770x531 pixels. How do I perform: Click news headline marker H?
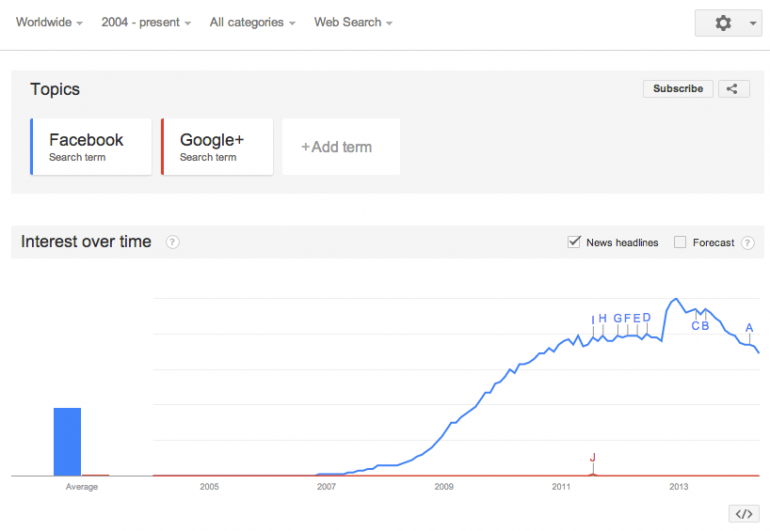tap(603, 318)
